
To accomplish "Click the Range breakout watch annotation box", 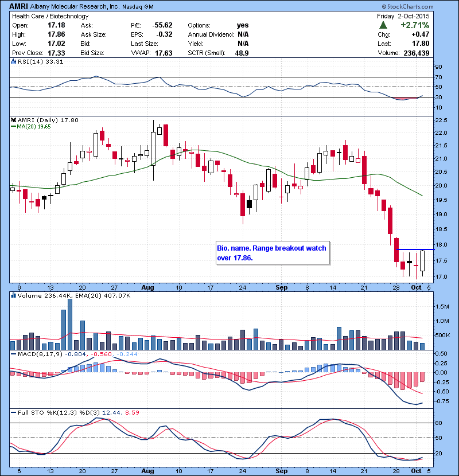I will point(273,253).
